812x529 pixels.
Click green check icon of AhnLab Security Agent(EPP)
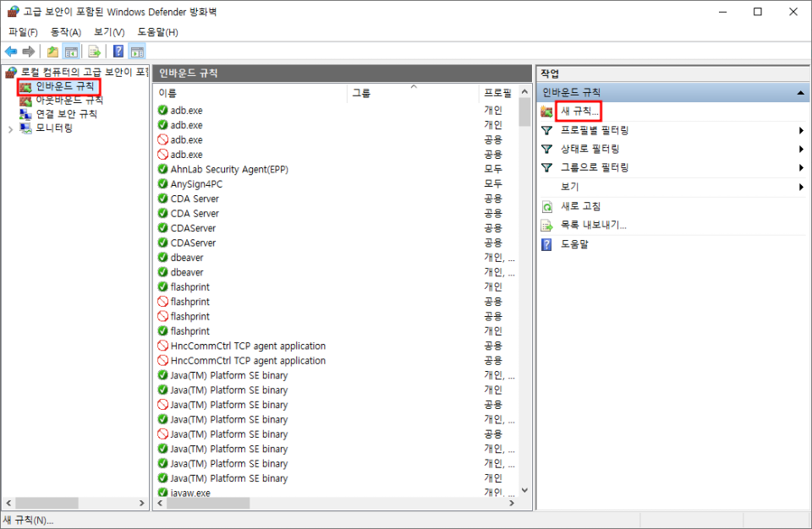tap(162, 169)
